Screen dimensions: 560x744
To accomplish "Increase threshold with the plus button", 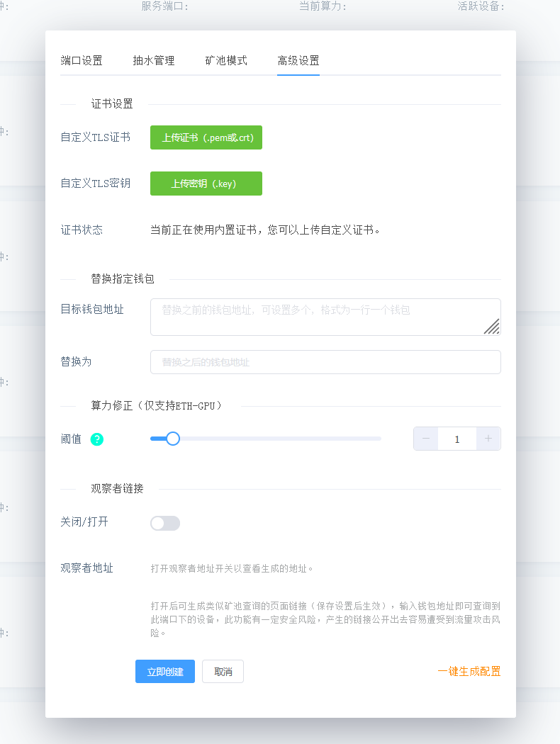I will click(x=488, y=439).
